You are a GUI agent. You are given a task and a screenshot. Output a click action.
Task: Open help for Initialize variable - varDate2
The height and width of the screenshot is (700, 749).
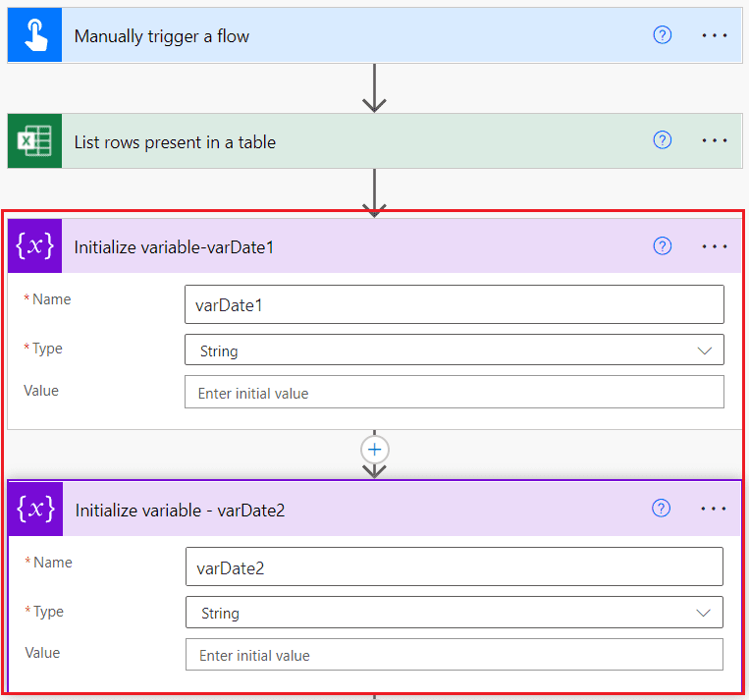(661, 509)
